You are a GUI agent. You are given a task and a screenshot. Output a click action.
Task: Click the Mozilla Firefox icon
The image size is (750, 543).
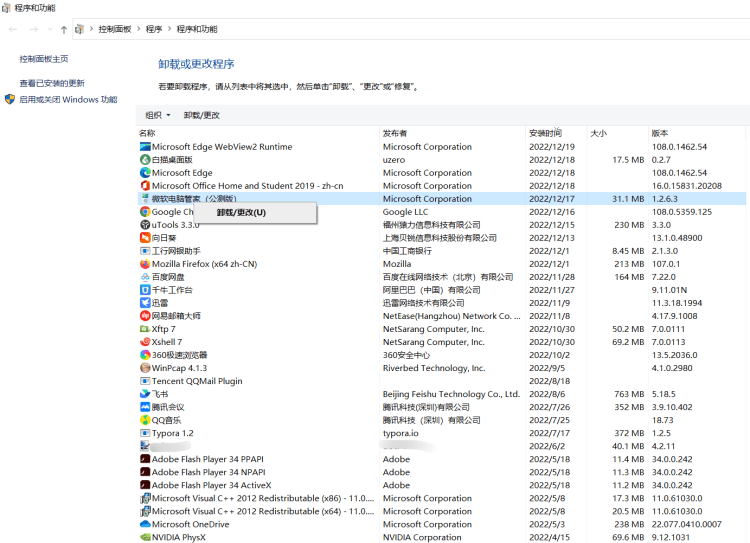pyautogui.click(x=145, y=264)
